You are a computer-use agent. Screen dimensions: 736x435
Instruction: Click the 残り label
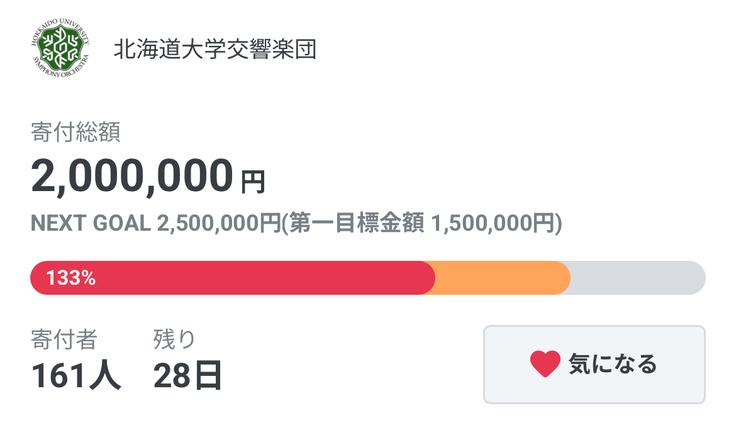point(174,339)
